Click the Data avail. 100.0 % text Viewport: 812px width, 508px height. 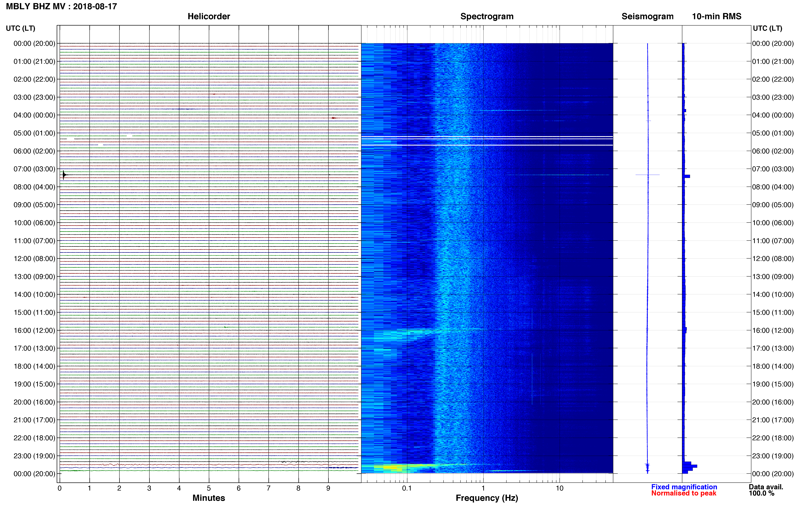point(766,490)
